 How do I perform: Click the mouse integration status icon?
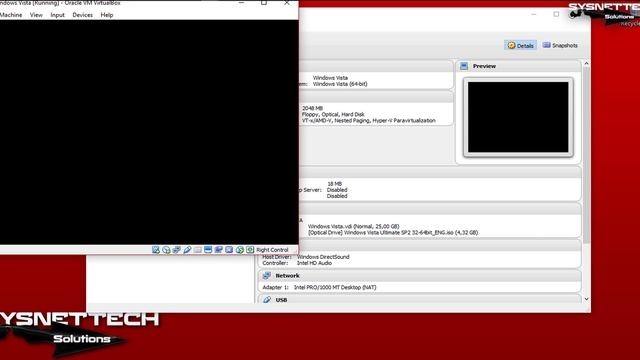240,250
